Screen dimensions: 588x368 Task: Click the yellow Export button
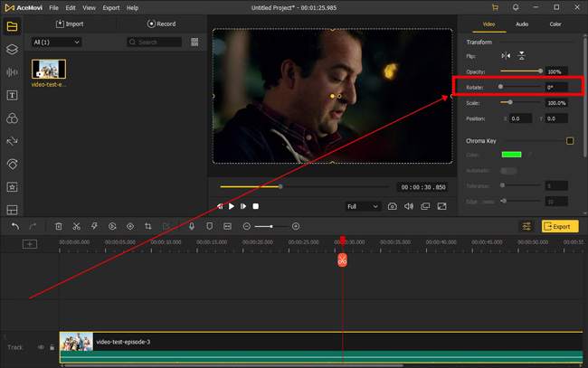pos(560,226)
